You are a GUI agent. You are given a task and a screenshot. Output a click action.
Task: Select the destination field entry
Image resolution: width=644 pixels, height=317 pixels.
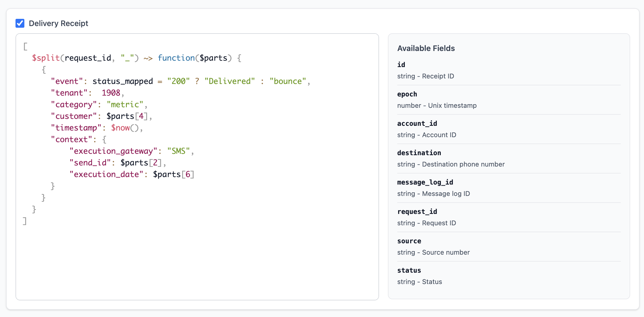point(419,153)
